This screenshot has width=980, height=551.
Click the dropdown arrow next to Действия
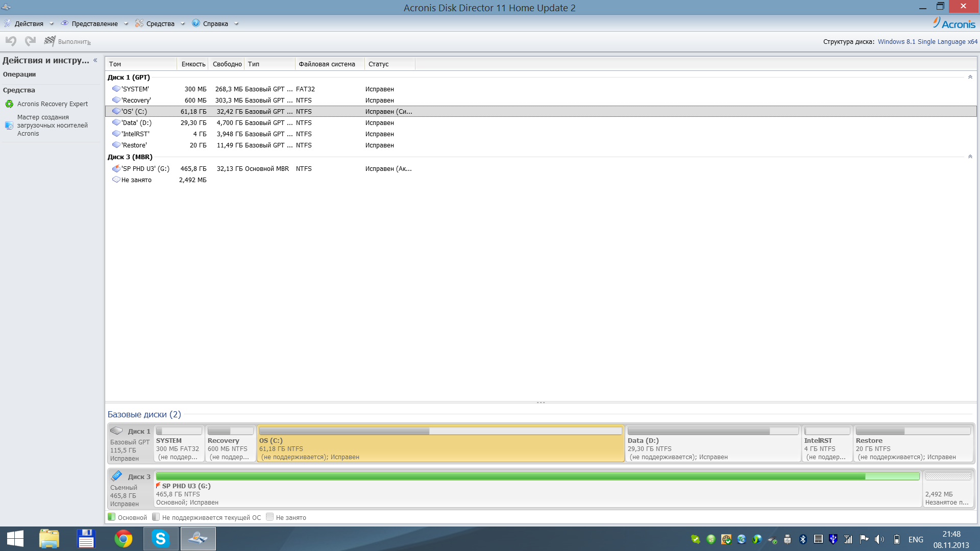[51, 24]
